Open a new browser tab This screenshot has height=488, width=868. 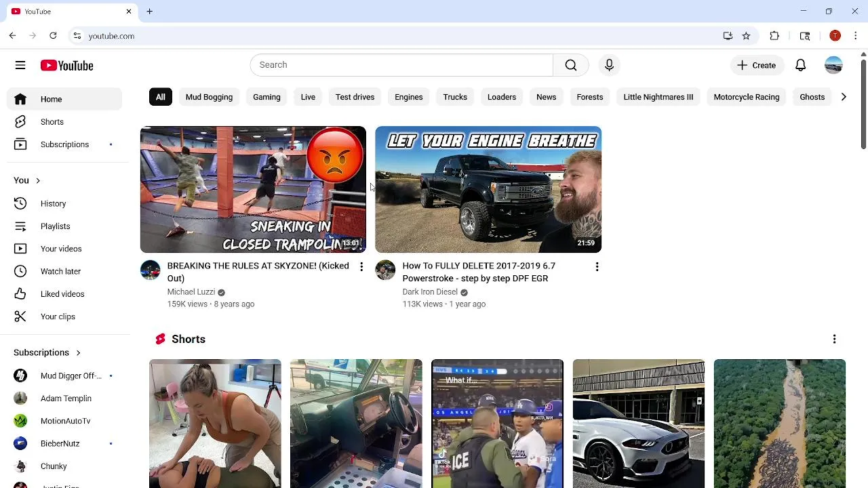click(x=149, y=12)
